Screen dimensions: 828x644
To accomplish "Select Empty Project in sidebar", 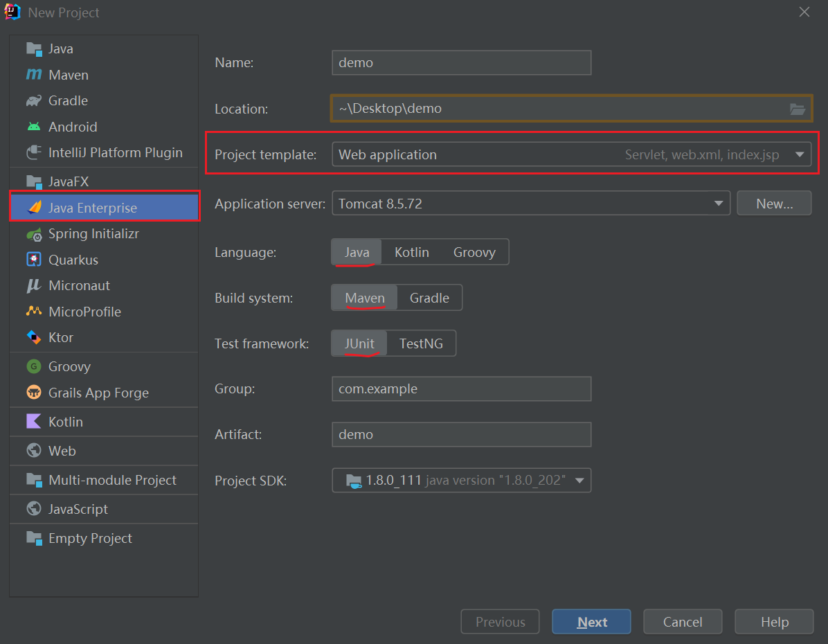I will (x=104, y=538).
